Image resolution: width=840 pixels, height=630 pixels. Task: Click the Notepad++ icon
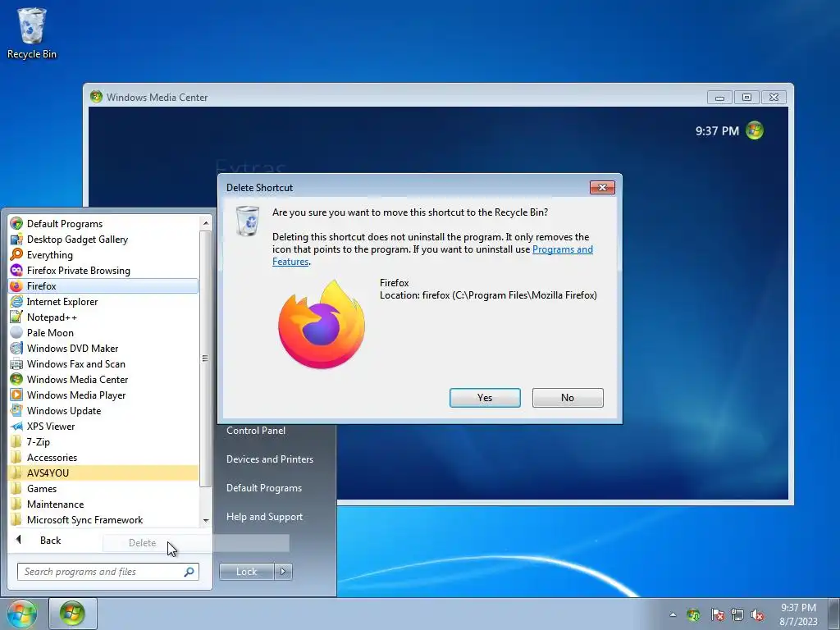(16, 317)
